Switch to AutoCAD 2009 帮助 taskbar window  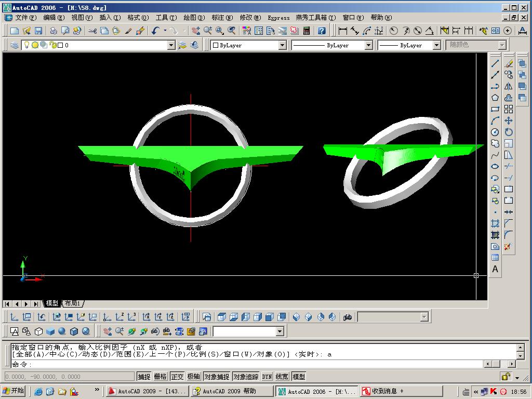[232, 391]
